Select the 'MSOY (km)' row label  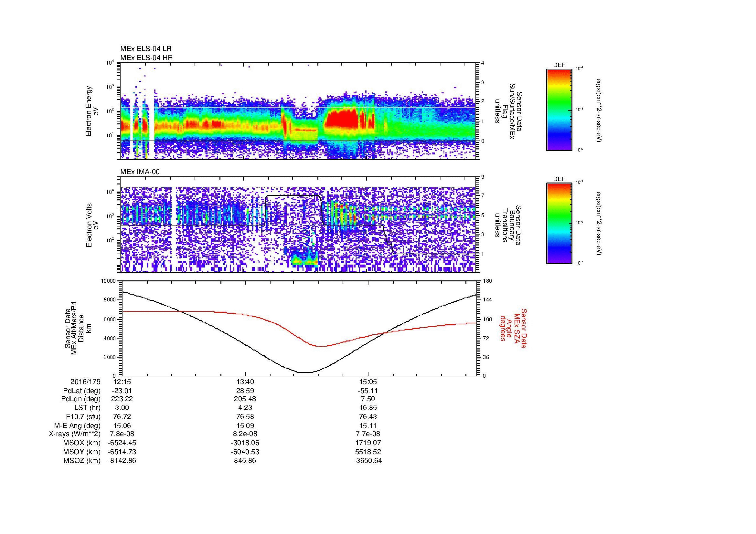pyautogui.click(x=82, y=452)
